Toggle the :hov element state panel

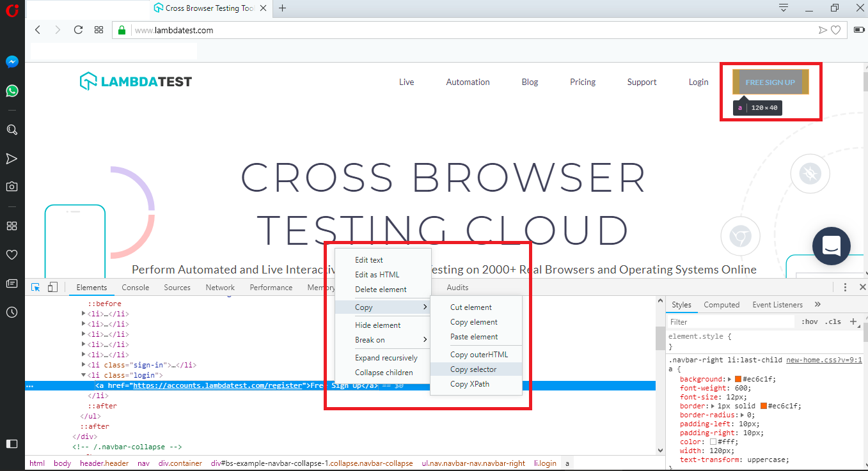tap(809, 322)
